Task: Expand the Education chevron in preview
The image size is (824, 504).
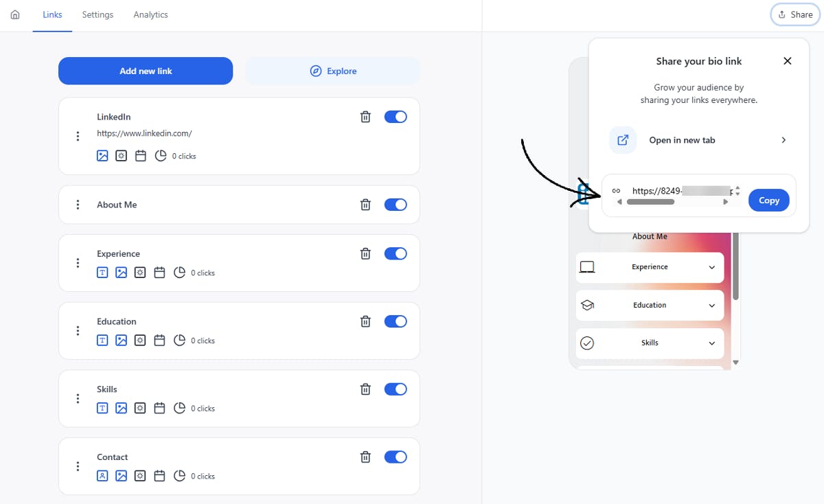Action: 711,306
